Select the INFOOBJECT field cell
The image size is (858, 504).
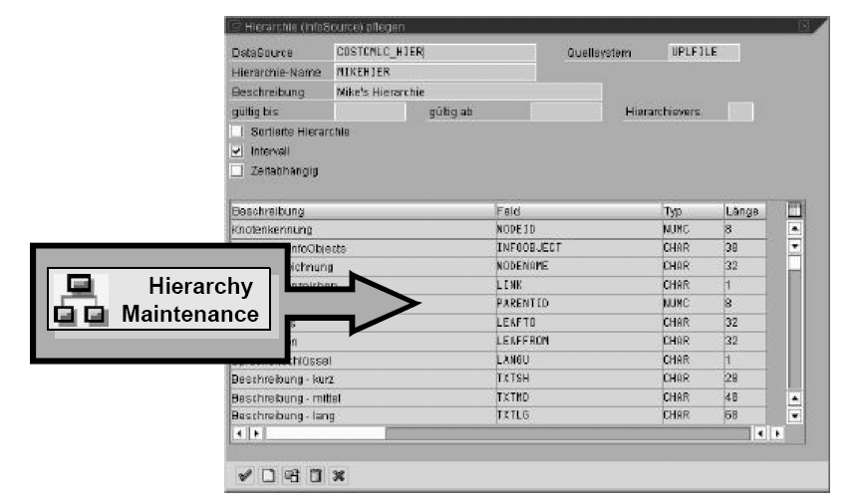click(x=578, y=248)
